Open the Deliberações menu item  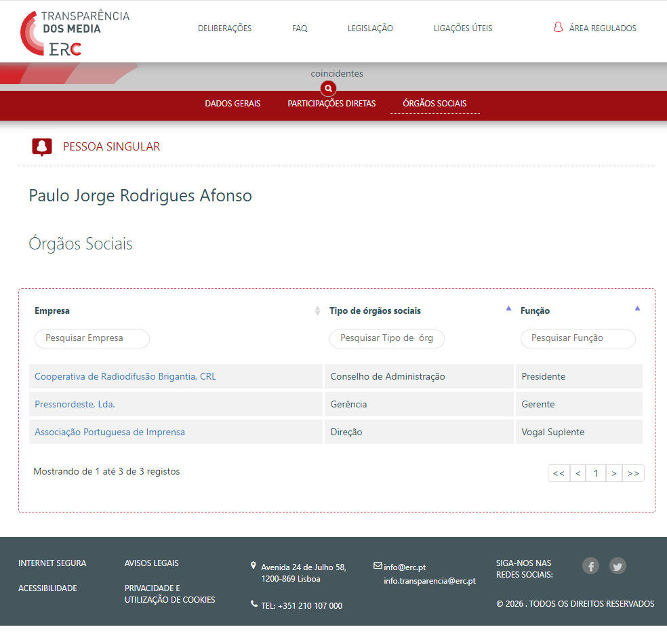click(x=224, y=28)
